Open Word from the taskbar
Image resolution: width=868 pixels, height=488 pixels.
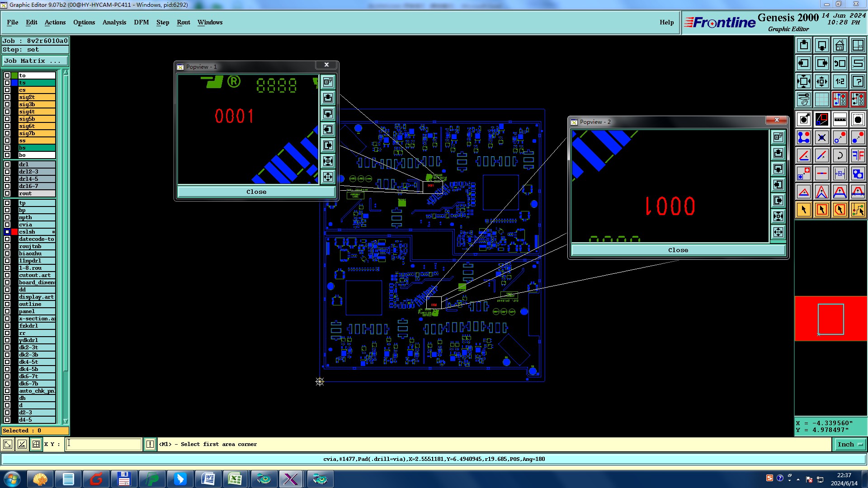point(208,479)
